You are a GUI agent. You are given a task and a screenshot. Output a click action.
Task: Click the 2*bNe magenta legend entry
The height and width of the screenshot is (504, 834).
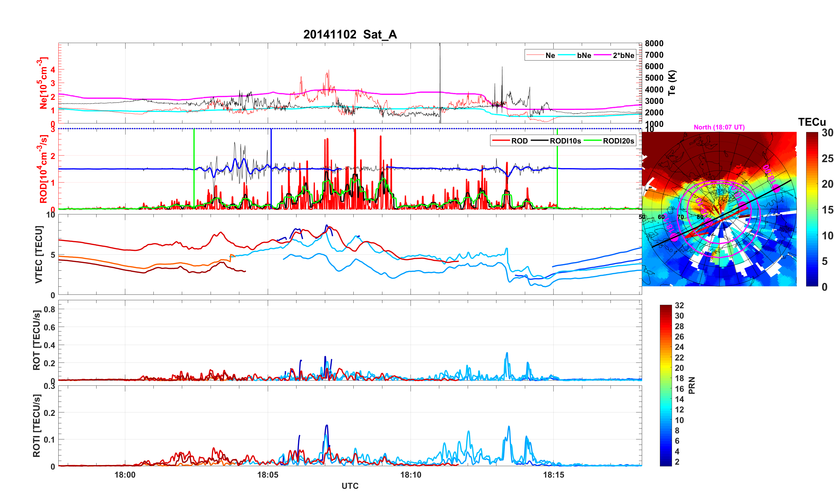623,55
